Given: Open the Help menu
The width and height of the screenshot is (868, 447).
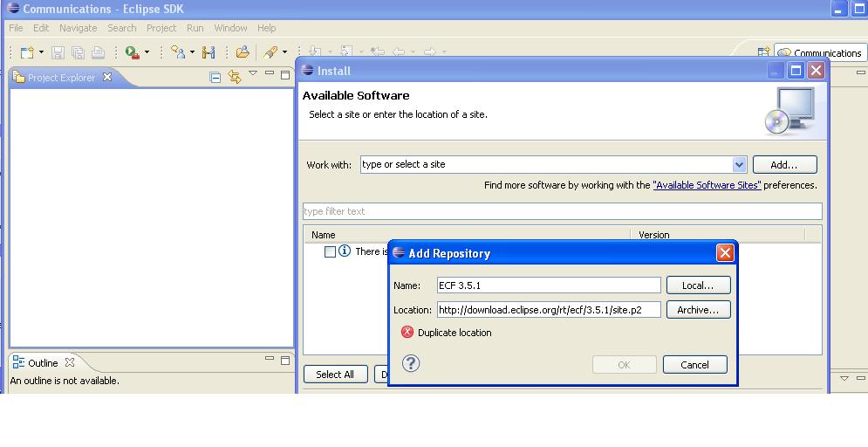Looking at the screenshot, I should [266, 28].
